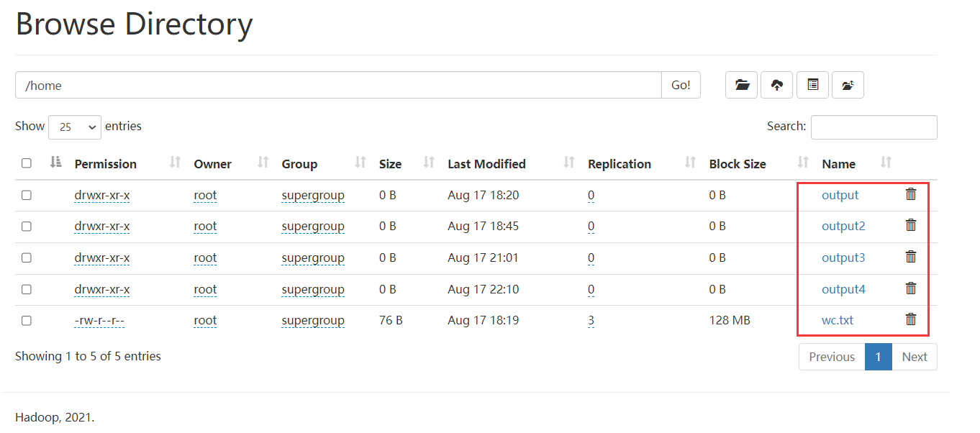Viewport: 980px width, 433px height.
Task: Open the wc.txt file link
Action: (838, 320)
